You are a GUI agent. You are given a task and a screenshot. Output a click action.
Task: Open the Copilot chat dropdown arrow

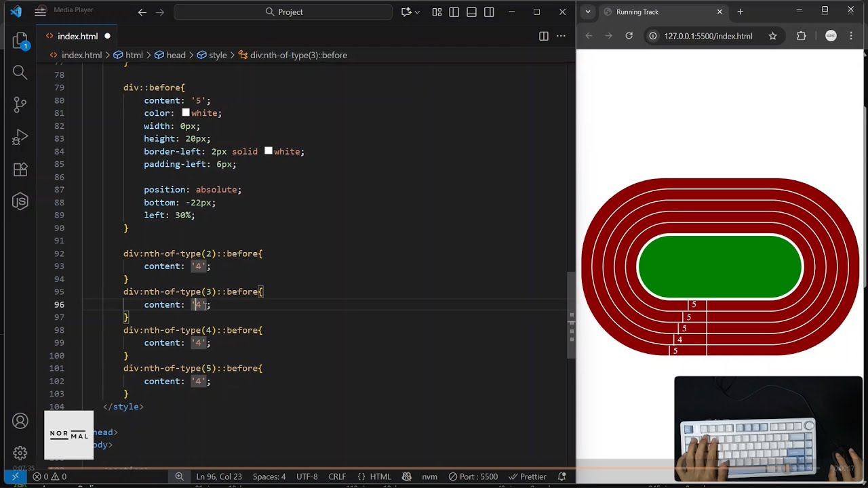[417, 12]
